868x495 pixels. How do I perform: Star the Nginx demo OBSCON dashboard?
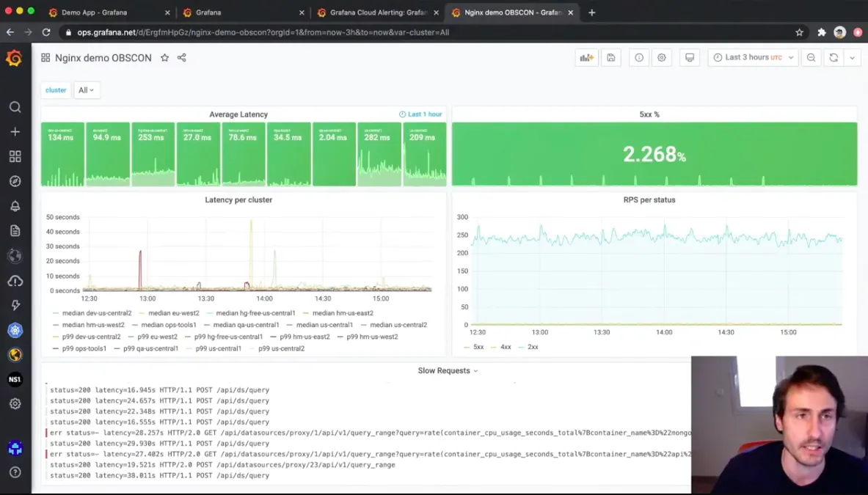pos(164,57)
